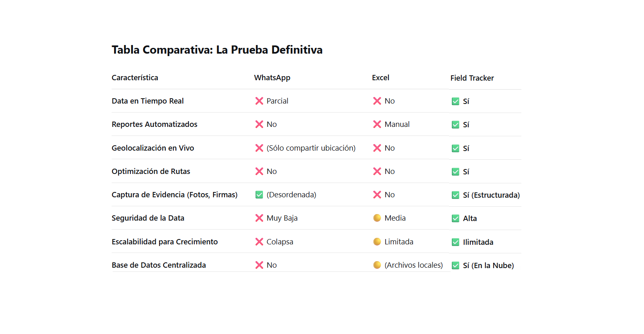
Task: Click the Data en Tiempo Real row label
Action: (x=148, y=101)
